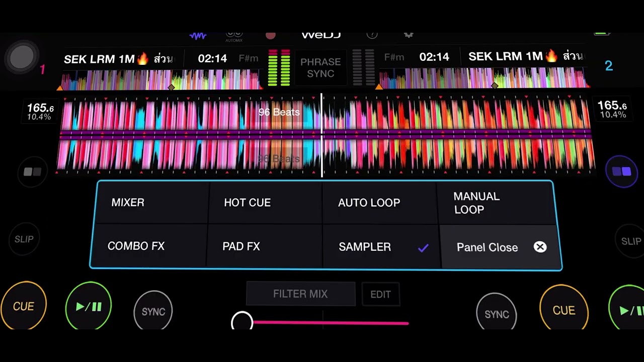The height and width of the screenshot is (362, 644).
Task: Select deck number 2 label
Action: pyautogui.click(x=609, y=66)
